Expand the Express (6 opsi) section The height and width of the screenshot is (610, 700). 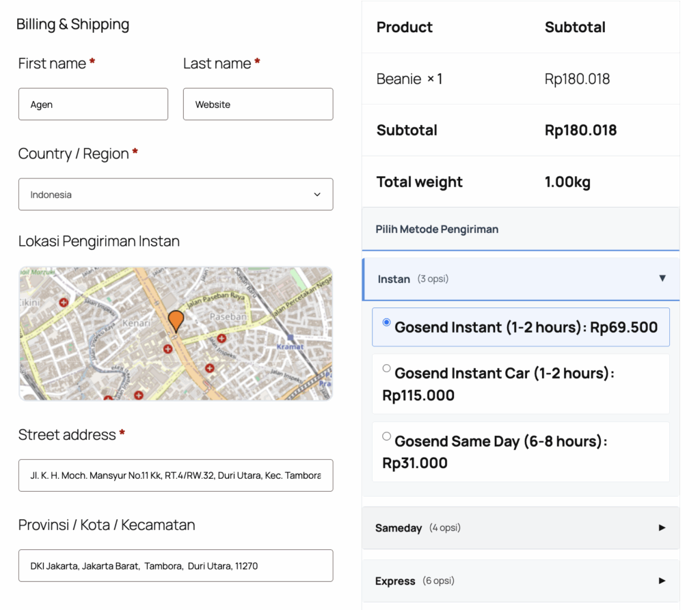521,580
